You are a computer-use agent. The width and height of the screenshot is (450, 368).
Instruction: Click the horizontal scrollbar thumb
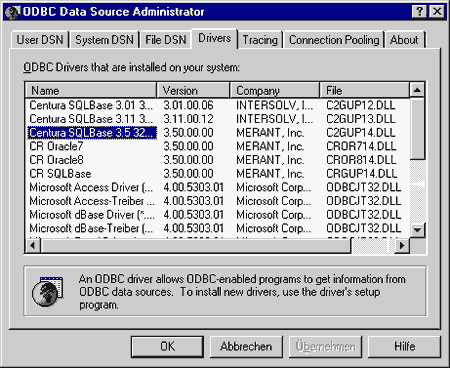(196, 246)
